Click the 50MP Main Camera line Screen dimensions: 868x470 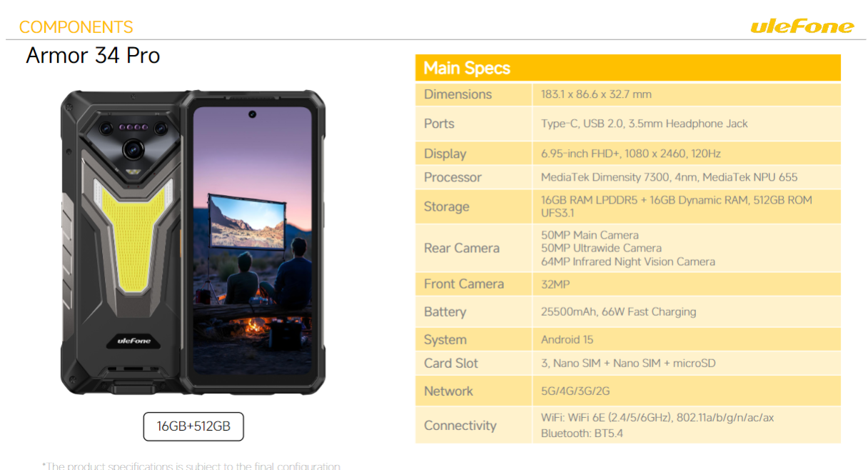pyautogui.click(x=590, y=235)
